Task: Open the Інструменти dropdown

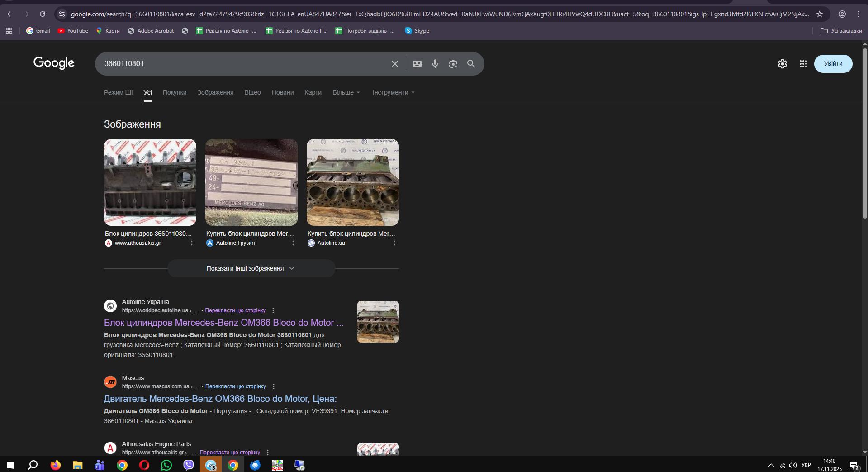Action: click(393, 92)
